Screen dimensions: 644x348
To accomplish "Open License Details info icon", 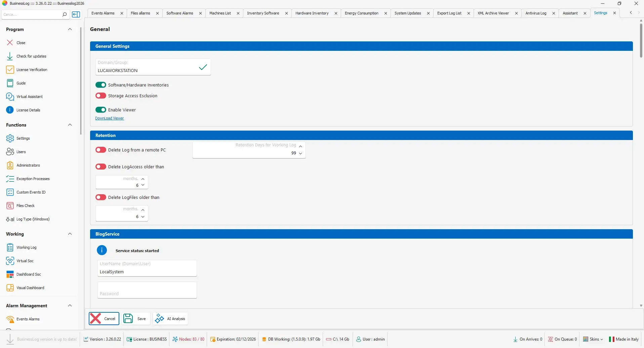I will tap(10, 110).
